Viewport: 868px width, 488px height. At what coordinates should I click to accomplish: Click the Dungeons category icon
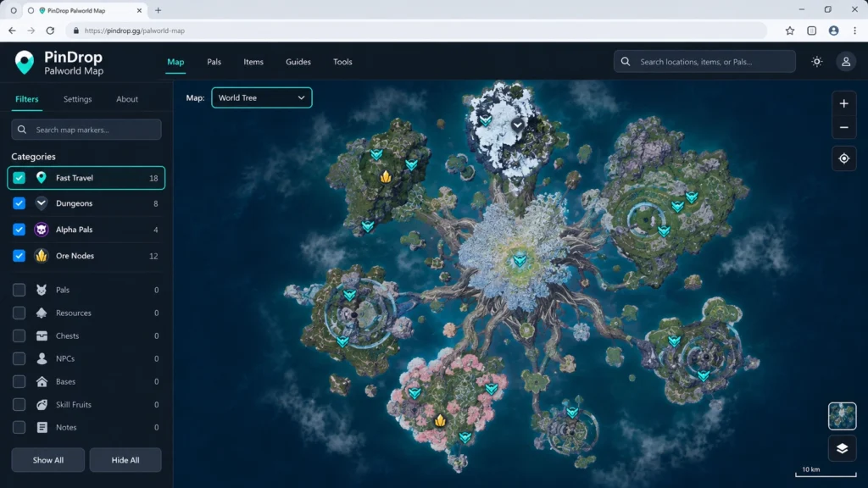click(x=41, y=203)
